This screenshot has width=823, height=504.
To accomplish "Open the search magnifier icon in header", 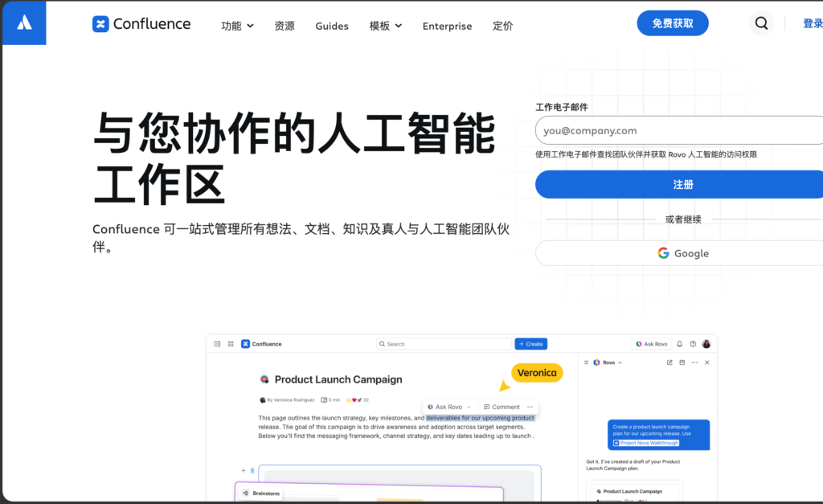I will [x=761, y=23].
